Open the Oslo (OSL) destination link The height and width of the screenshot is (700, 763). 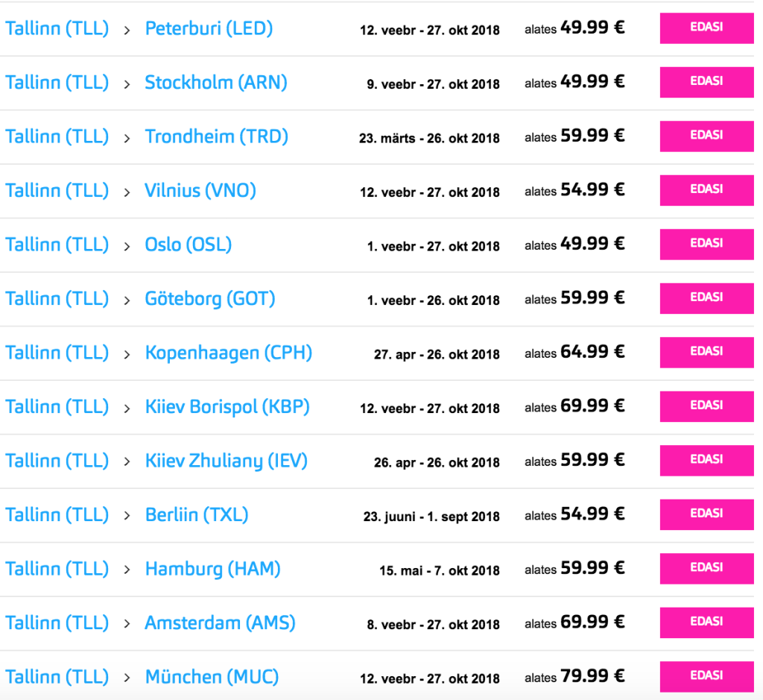point(189,245)
